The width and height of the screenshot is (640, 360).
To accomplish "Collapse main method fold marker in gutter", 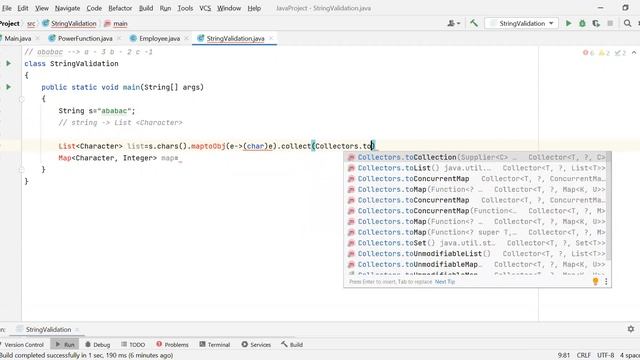I will [22, 99].
